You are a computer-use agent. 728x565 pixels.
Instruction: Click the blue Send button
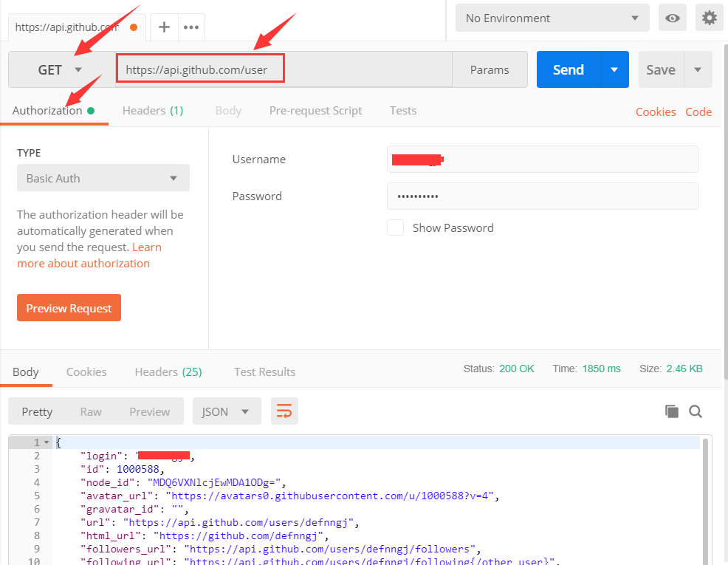(x=569, y=69)
